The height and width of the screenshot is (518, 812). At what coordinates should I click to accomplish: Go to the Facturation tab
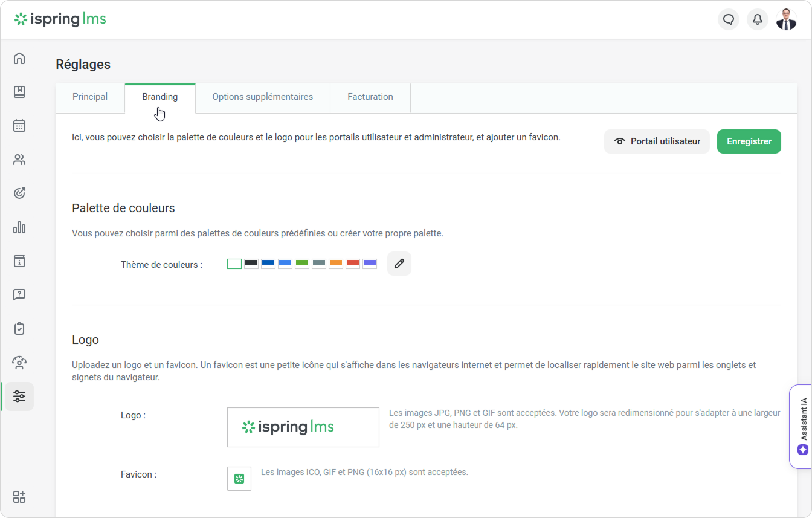(x=370, y=97)
